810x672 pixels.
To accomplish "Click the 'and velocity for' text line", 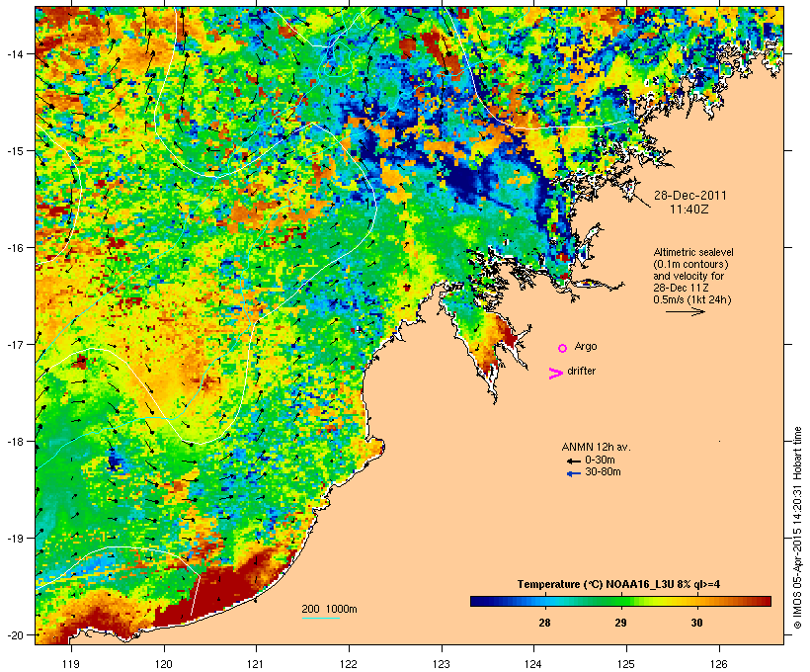I will point(688,276).
